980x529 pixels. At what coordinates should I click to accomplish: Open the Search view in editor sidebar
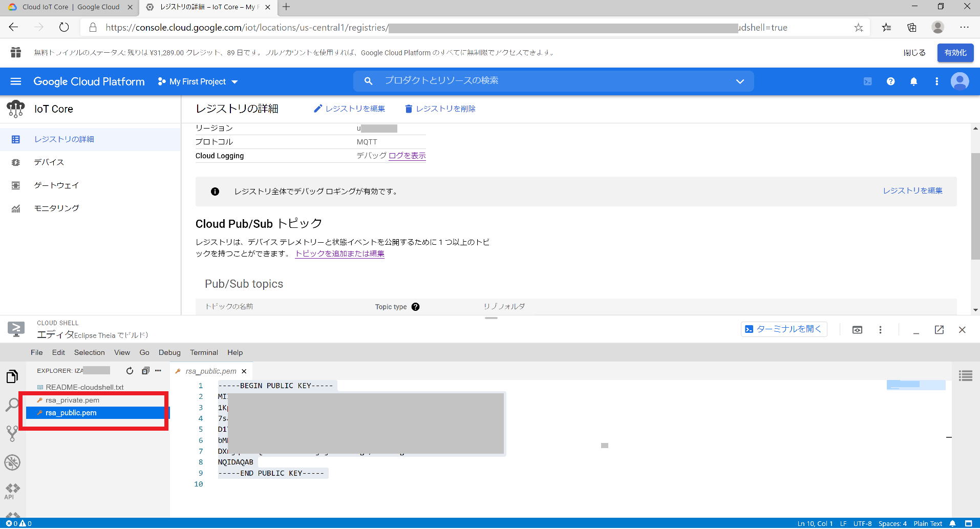pos(12,405)
